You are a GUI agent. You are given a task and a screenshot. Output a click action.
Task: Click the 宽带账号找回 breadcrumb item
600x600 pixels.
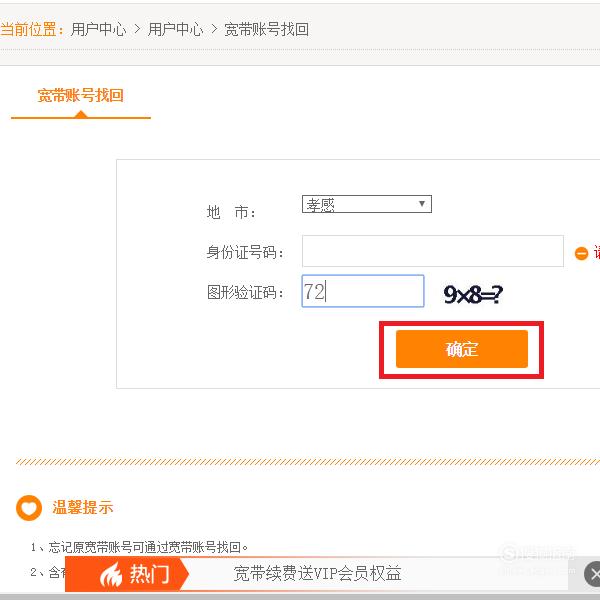[266, 29]
